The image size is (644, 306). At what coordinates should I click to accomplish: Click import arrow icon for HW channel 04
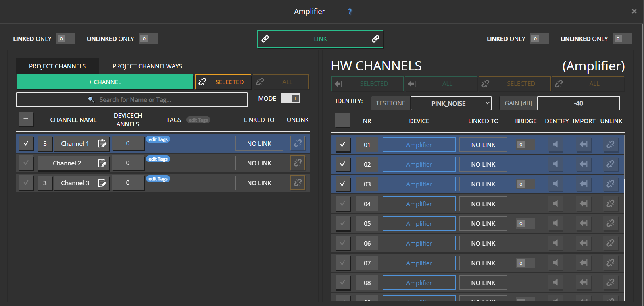[x=583, y=204]
